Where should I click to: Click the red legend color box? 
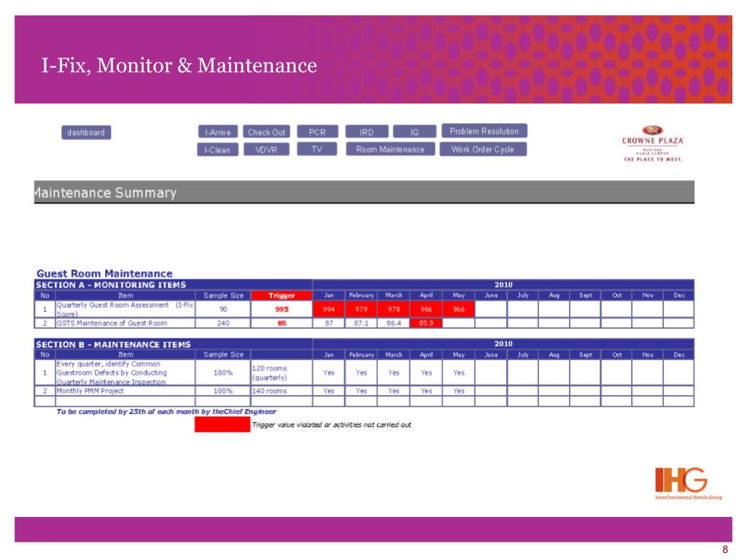click(222, 424)
